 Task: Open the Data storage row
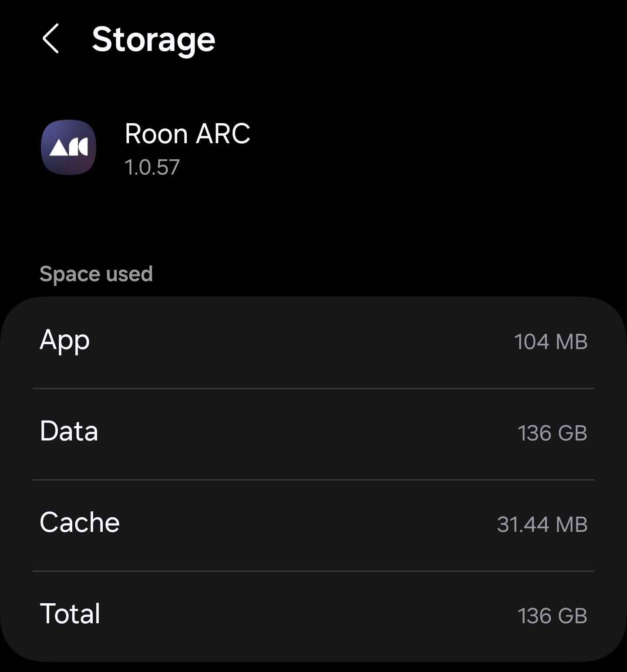click(x=313, y=433)
